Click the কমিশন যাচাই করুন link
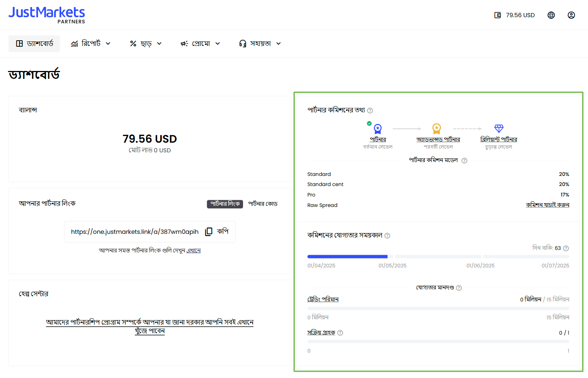The width and height of the screenshot is (588, 378). [x=548, y=205]
